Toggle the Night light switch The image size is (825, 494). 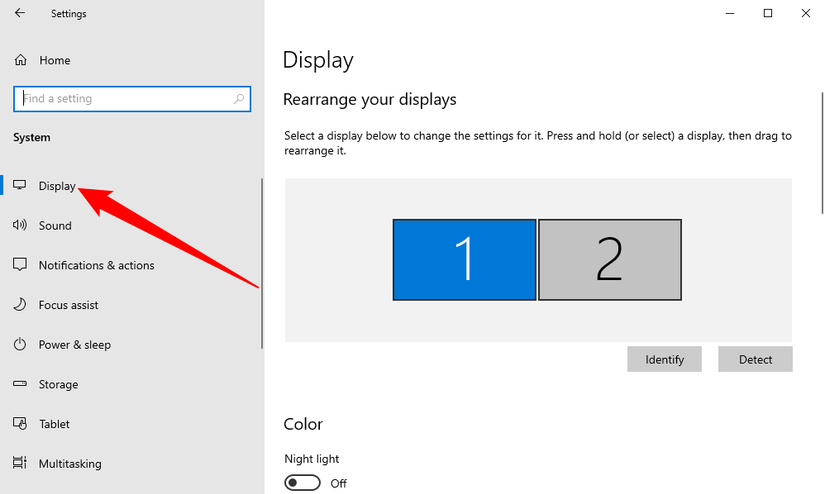tap(303, 482)
